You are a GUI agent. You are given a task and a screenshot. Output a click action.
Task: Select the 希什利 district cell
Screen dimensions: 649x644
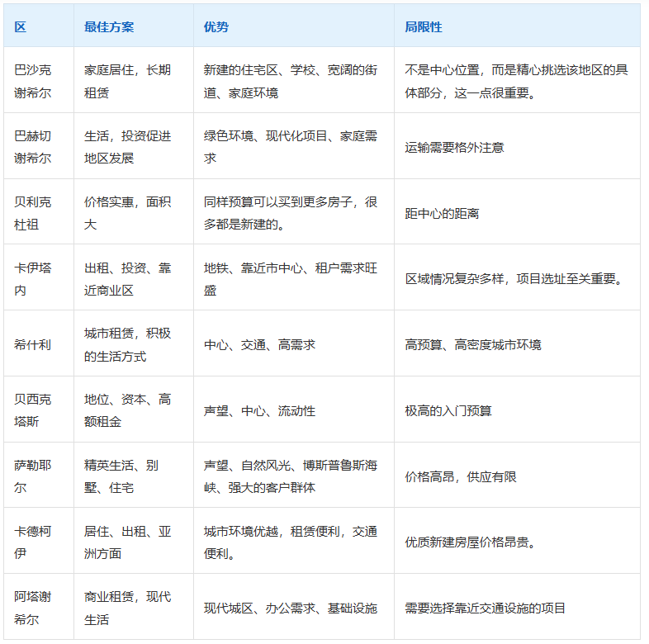[39, 343]
